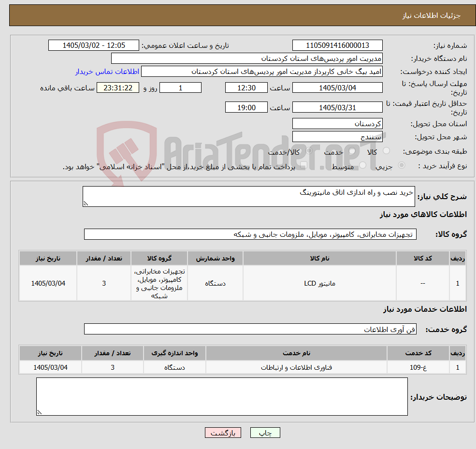The height and width of the screenshot is (449, 476).
Task: Select the کالا radio button
Action: 387,151
